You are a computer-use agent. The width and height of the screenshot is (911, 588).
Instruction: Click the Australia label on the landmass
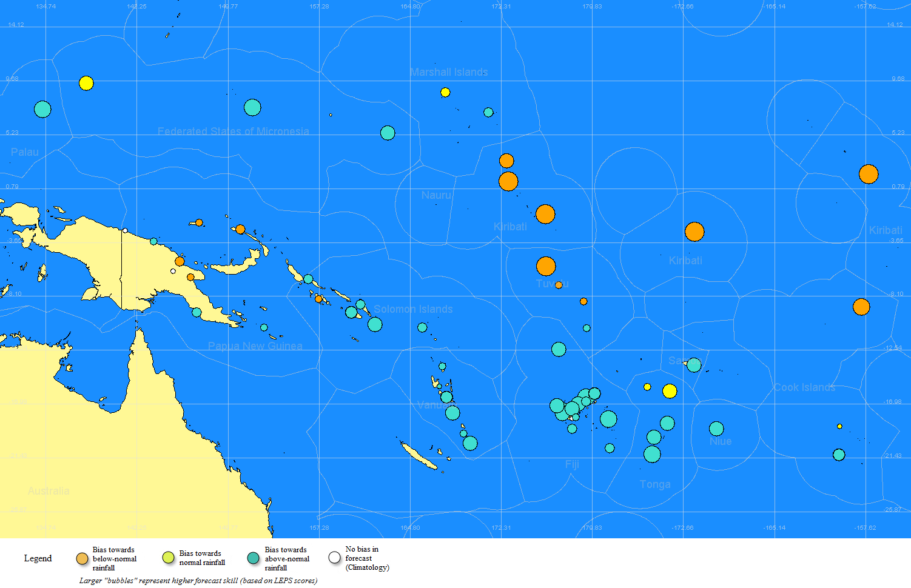pyautogui.click(x=49, y=491)
